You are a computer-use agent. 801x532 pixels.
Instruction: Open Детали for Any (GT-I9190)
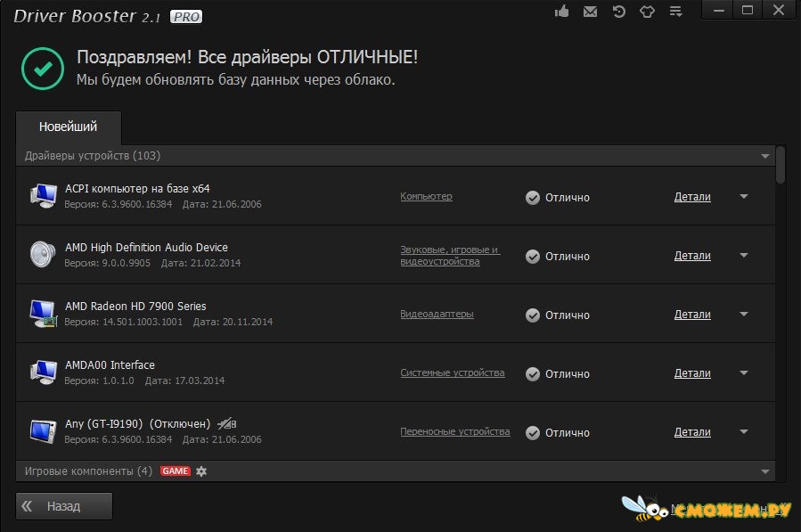point(692,432)
